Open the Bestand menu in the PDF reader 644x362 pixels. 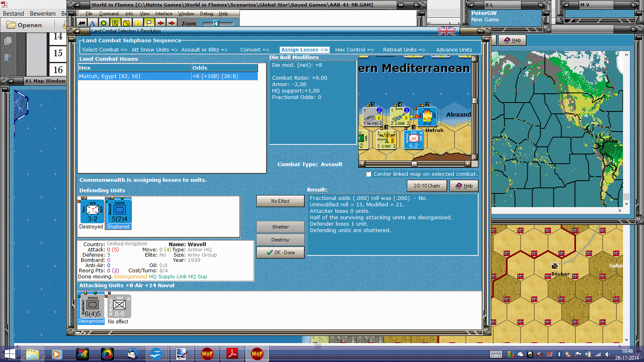click(x=13, y=14)
